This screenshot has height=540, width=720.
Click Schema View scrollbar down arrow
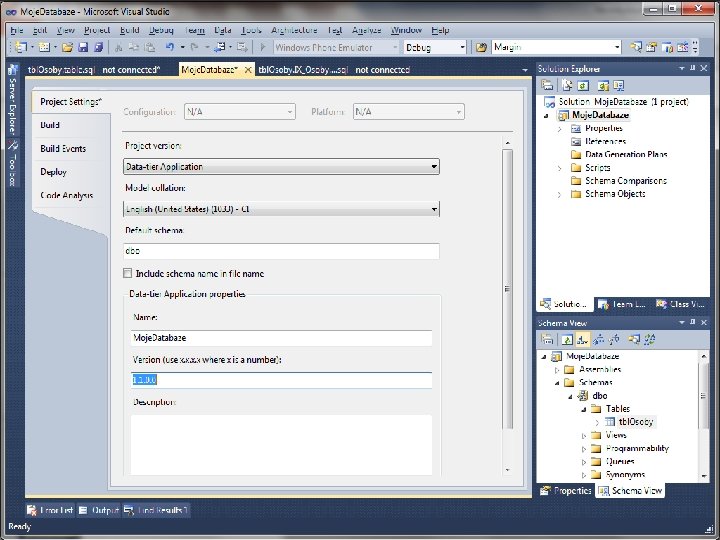[703, 476]
